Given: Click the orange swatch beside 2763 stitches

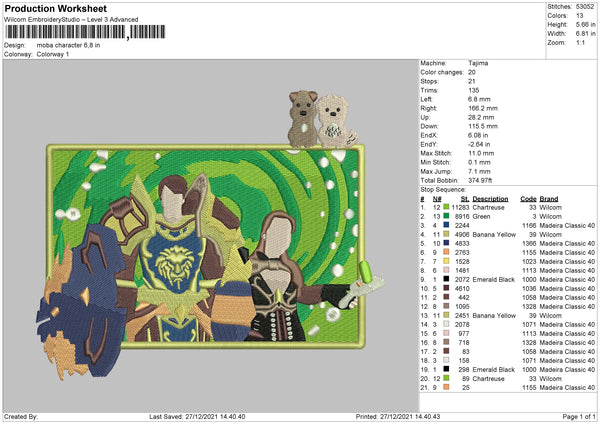Looking at the screenshot, I should pos(446,252).
